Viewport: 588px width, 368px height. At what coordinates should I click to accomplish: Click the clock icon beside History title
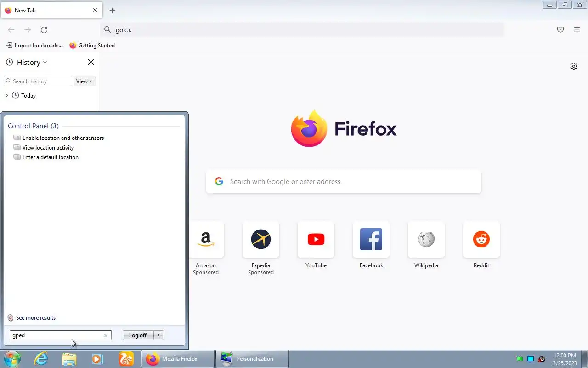tap(9, 62)
